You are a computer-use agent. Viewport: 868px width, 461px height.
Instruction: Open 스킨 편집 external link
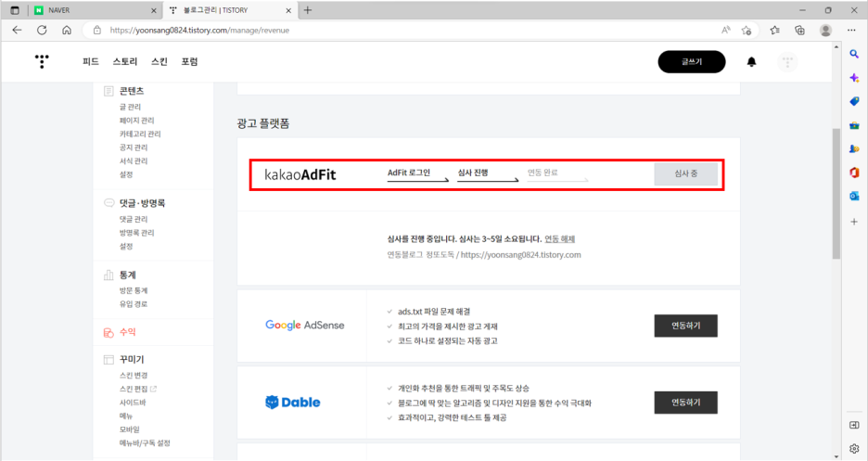point(138,389)
